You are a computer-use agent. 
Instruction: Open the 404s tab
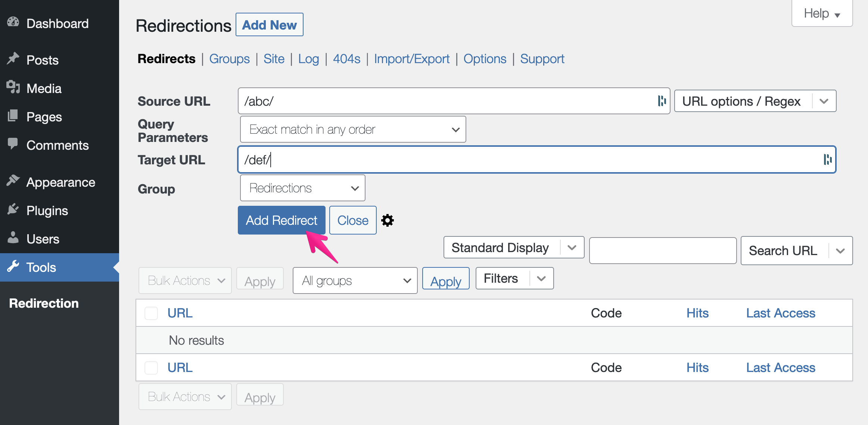tap(346, 59)
